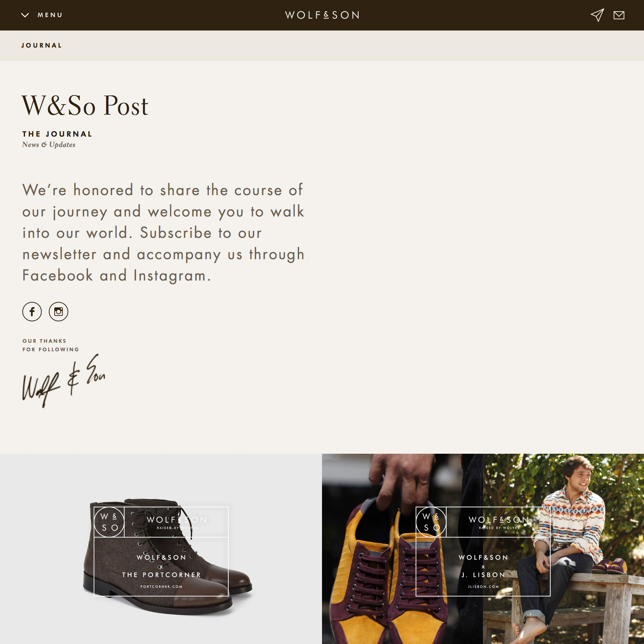Viewport: 644px width, 644px height.
Task: Open the Portcorner boots post thumbnail
Action: click(161, 549)
